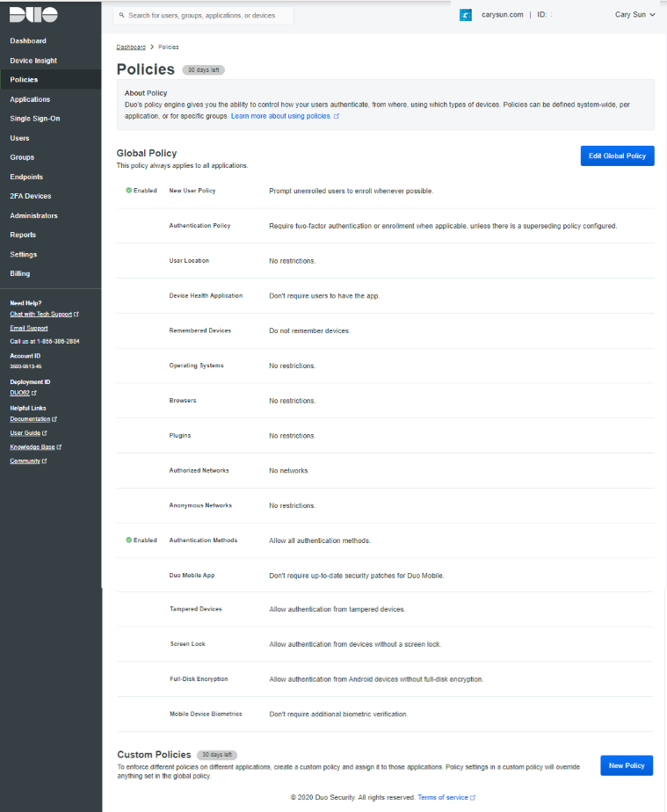The height and width of the screenshot is (812, 667).
Task: Click the Anonymous Networks label
Action: pyautogui.click(x=200, y=505)
